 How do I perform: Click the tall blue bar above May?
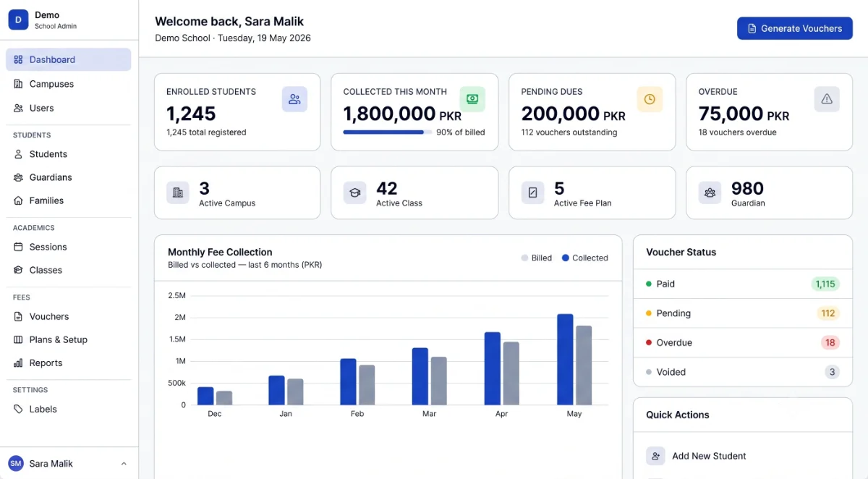pyautogui.click(x=566, y=360)
